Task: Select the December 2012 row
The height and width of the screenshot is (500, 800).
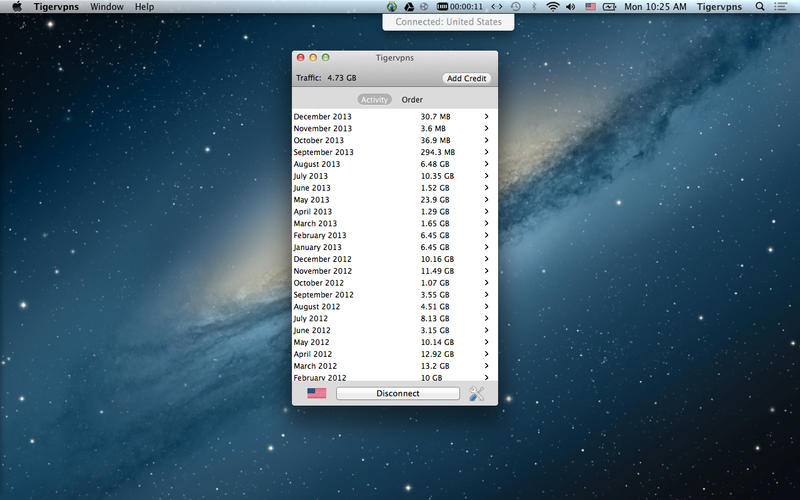Action: [x=394, y=259]
